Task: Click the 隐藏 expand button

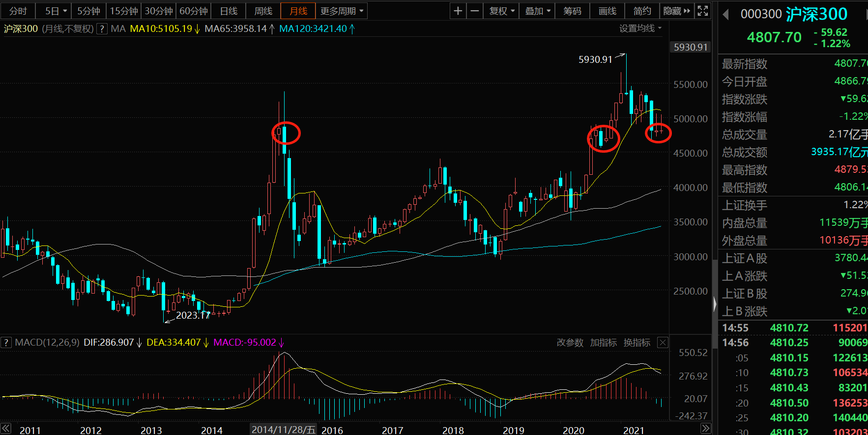Action: (676, 11)
